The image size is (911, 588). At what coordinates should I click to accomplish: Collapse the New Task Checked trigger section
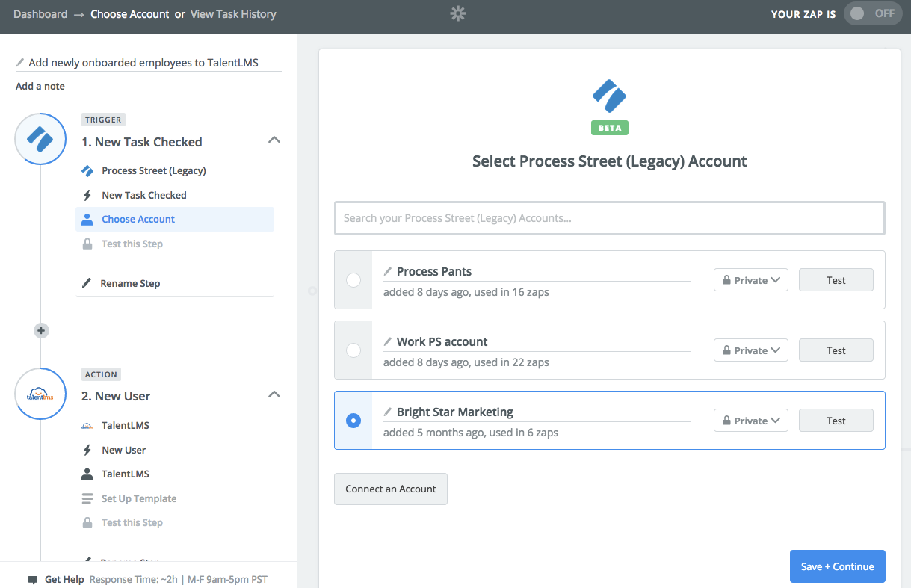click(274, 140)
